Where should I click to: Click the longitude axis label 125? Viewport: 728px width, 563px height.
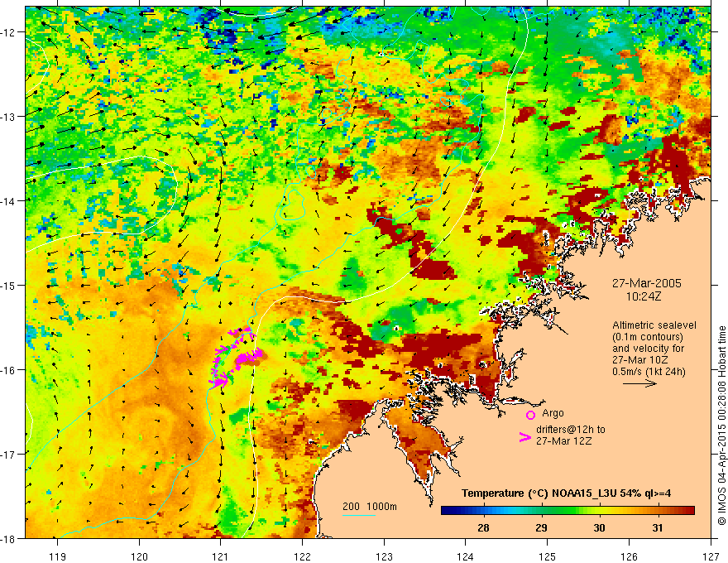[548, 556]
